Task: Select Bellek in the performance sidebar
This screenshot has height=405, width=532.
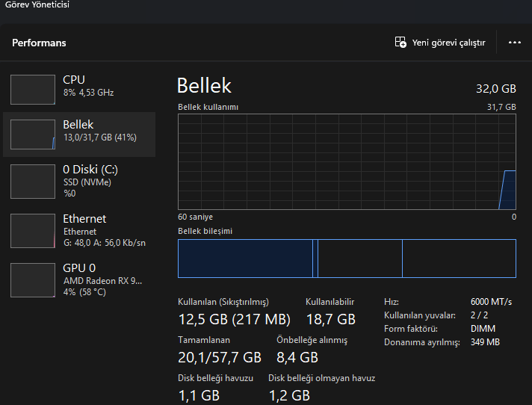Action: [79, 135]
